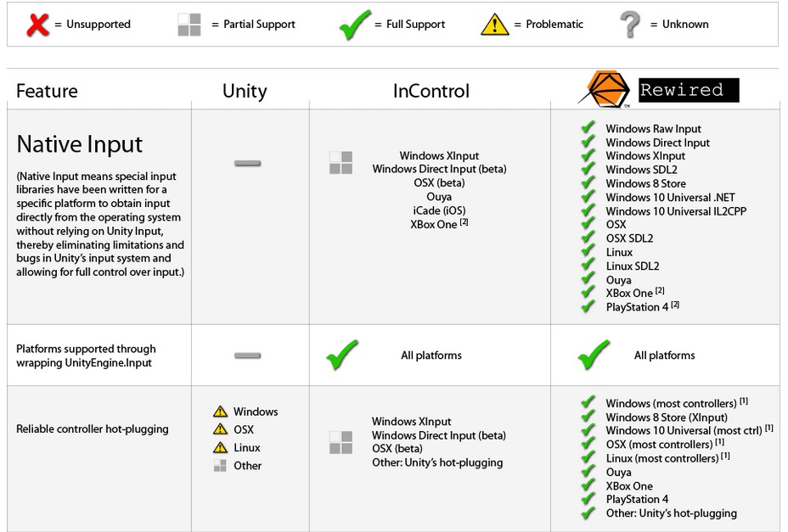The image size is (788, 532).
Task: Click the check mark beside OSX SDL2
Action: coord(588,237)
